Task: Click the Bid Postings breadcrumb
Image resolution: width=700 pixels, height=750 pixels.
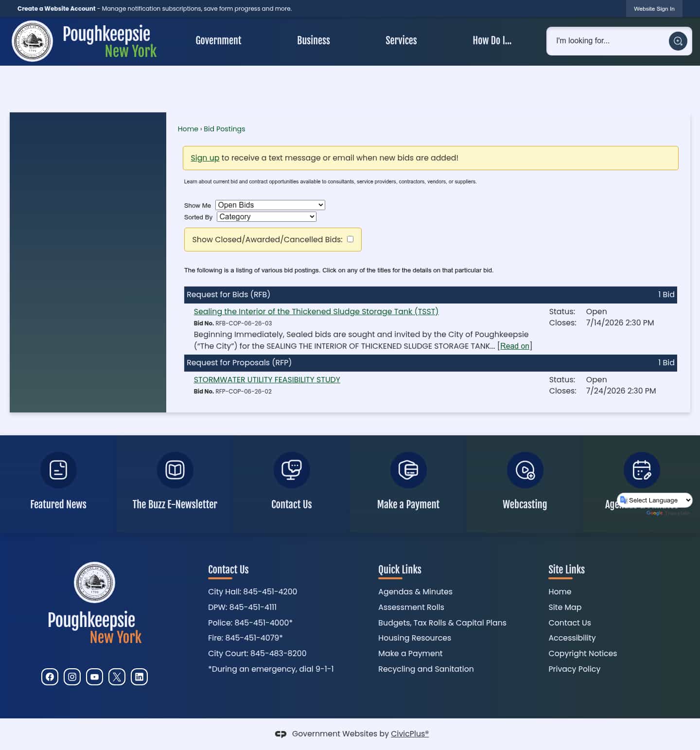Action: (224, 129)
